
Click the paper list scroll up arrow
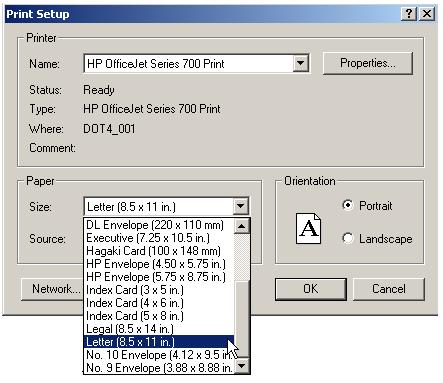pos(241,226)
